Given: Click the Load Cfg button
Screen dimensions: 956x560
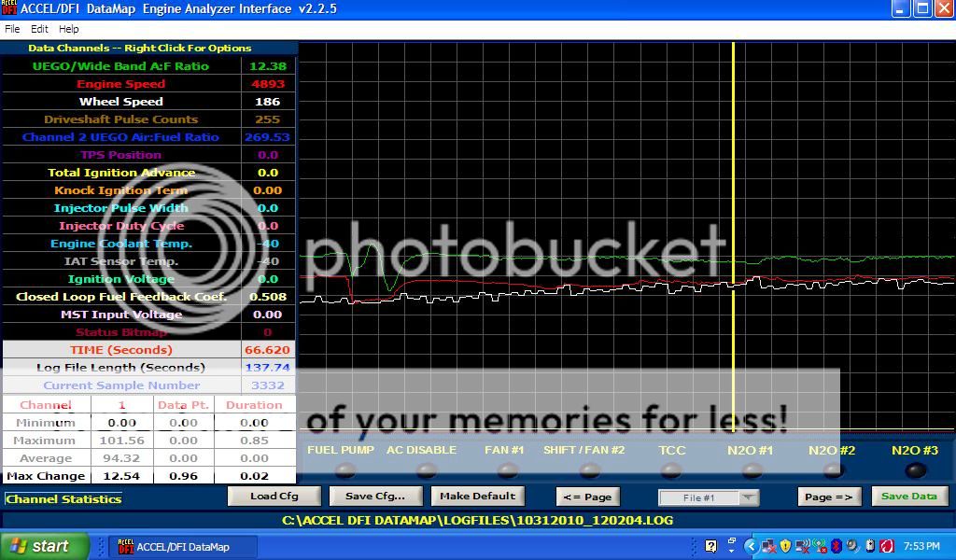Looking at the screenshot, I should [274, 496].
